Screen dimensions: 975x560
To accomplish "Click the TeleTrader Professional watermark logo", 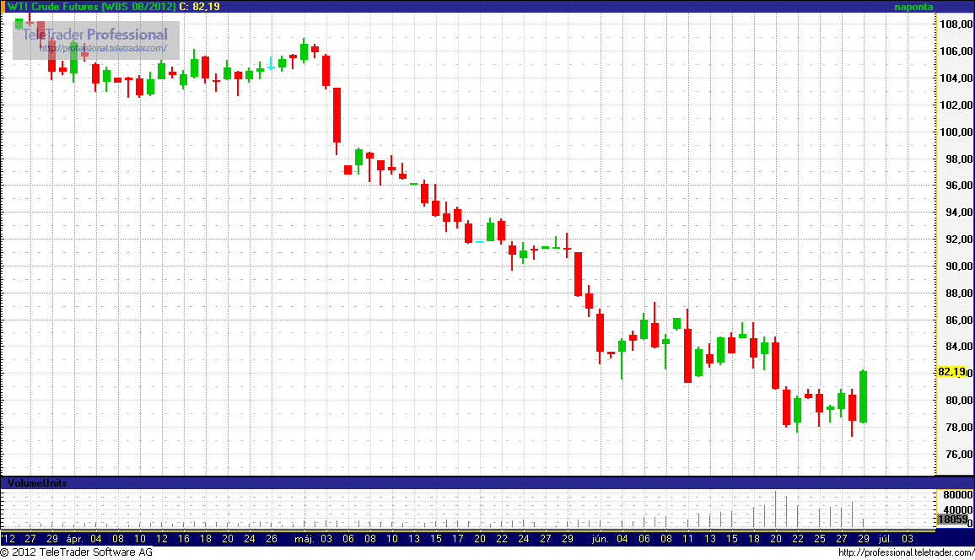I will click(94, 35).
